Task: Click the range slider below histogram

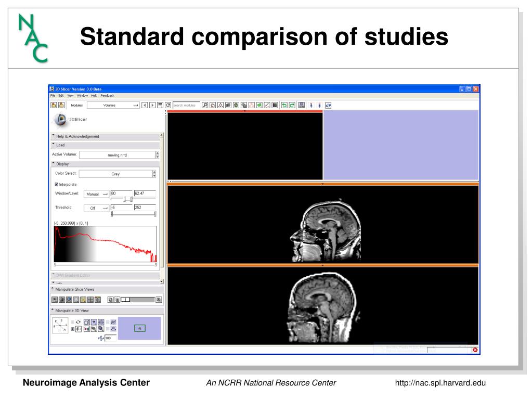Action: (x=106, y=264)
